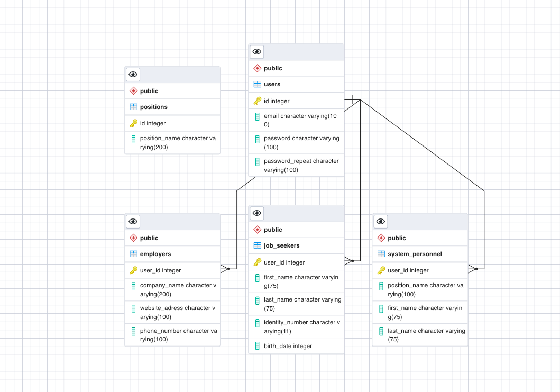Click the key icon on employers user_id

[x=134, y=270]
